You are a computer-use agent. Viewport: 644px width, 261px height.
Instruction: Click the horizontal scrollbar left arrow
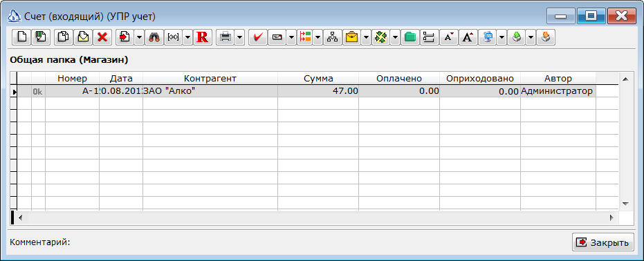[20, 217]
